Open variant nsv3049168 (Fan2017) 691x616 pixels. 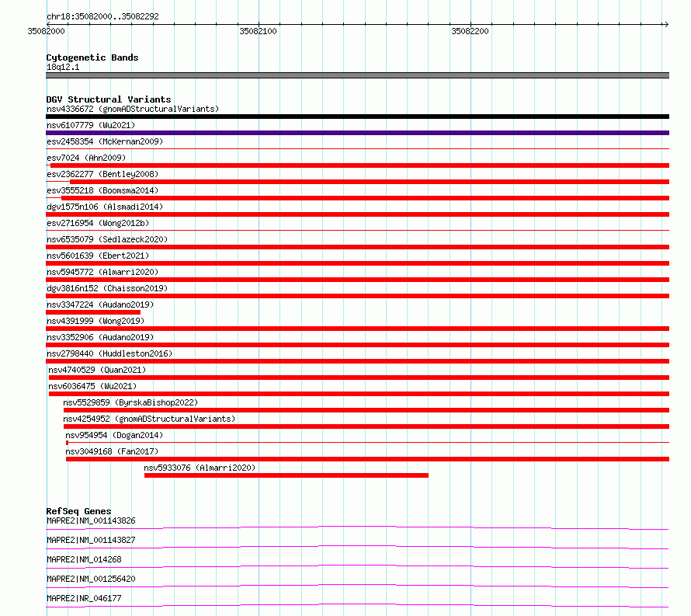112,451
